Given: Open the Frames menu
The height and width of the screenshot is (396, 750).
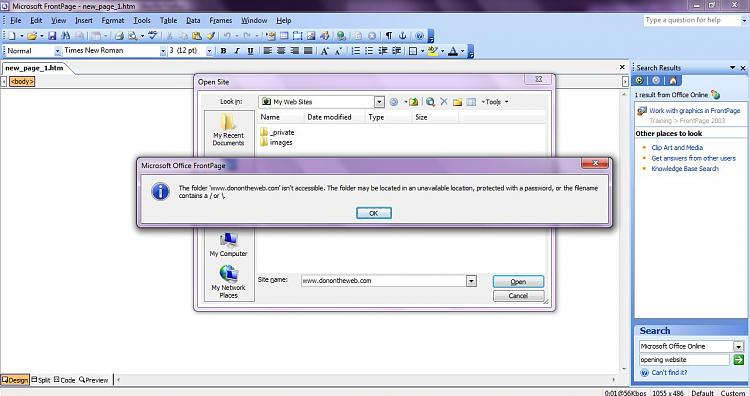Looking at the screenshot, I should (x=221, y=21).
